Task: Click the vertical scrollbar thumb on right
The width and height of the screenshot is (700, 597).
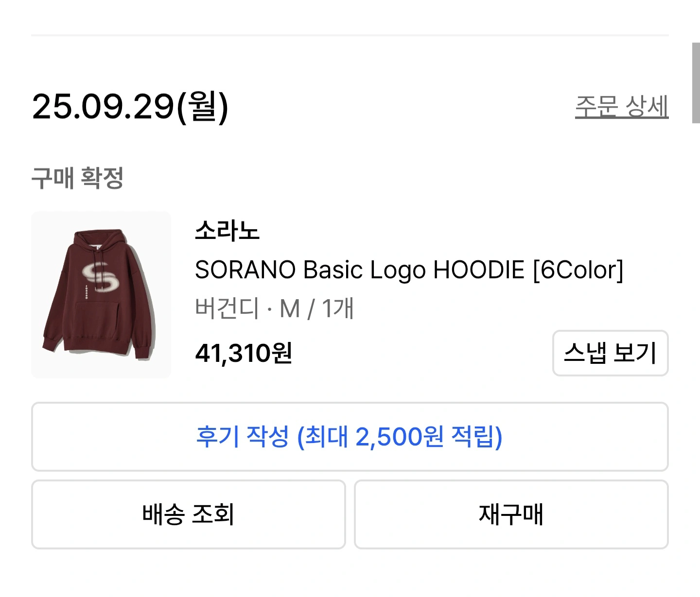Action: click(696, 83)
